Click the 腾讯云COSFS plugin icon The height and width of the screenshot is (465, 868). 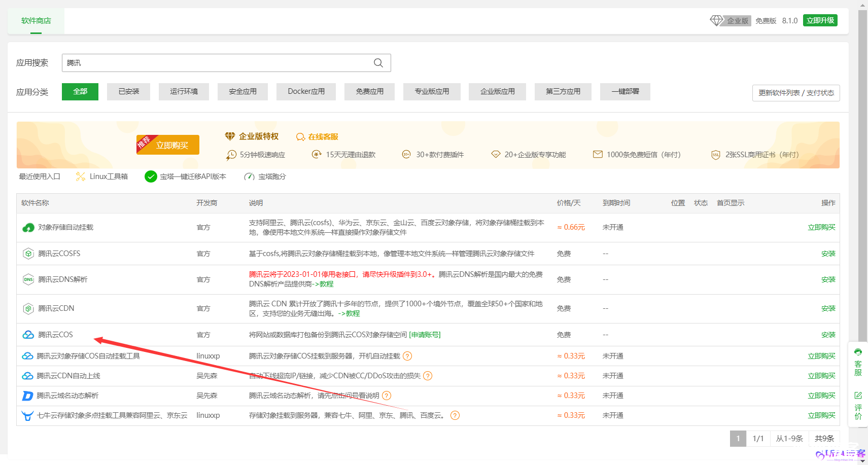click(x=28, y=254)
